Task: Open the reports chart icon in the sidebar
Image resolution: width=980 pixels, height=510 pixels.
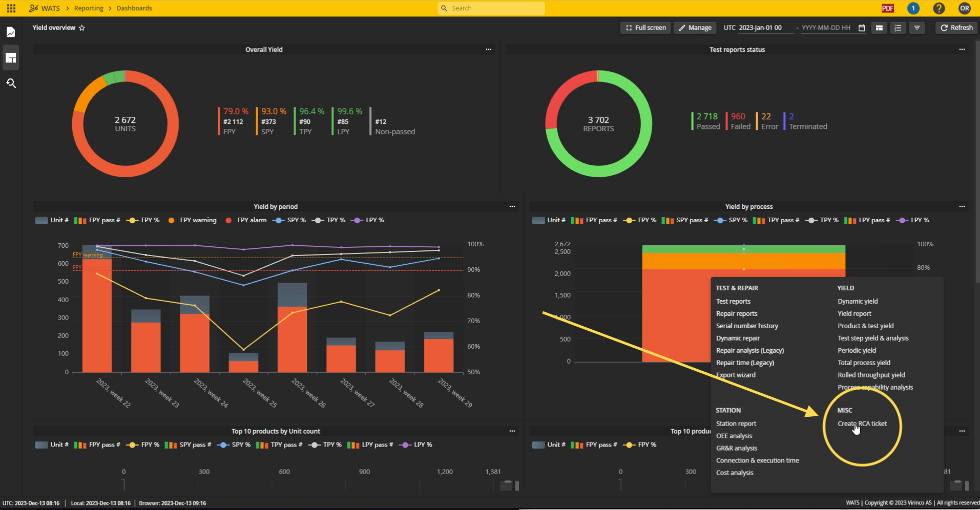Action: pyautogui.click(x=11, y=32)
